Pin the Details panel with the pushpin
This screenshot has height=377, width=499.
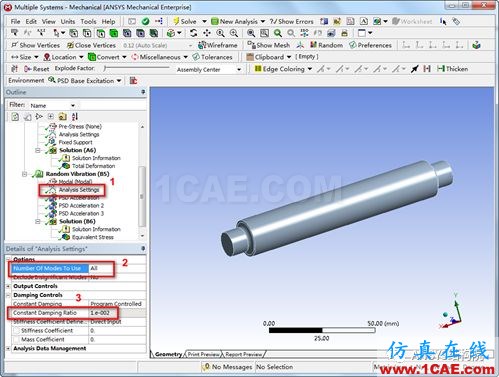(x=143, y=249)
